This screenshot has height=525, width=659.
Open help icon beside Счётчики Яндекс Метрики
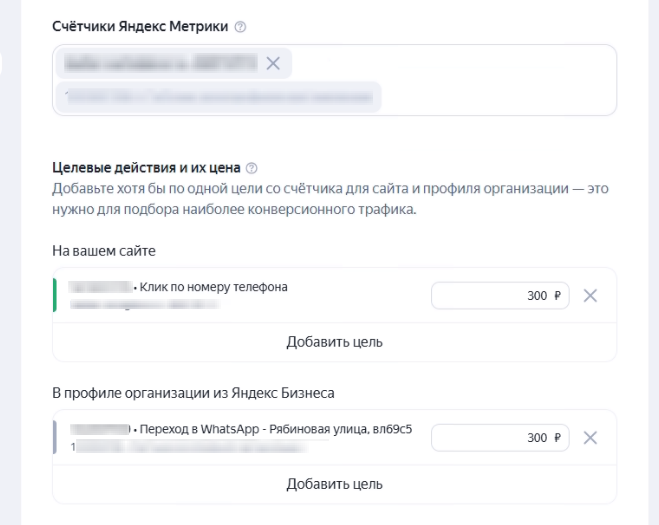coord(240,27)
